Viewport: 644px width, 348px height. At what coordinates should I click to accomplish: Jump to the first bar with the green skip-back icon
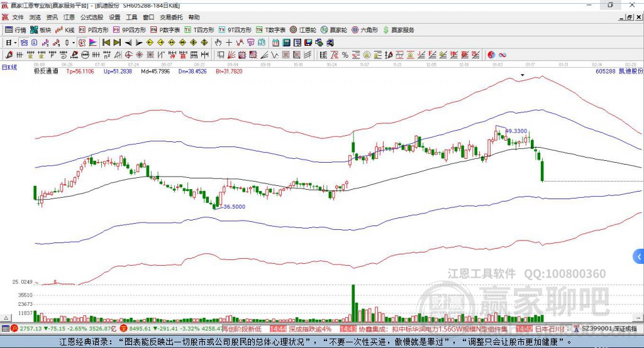tap(106, 42)
